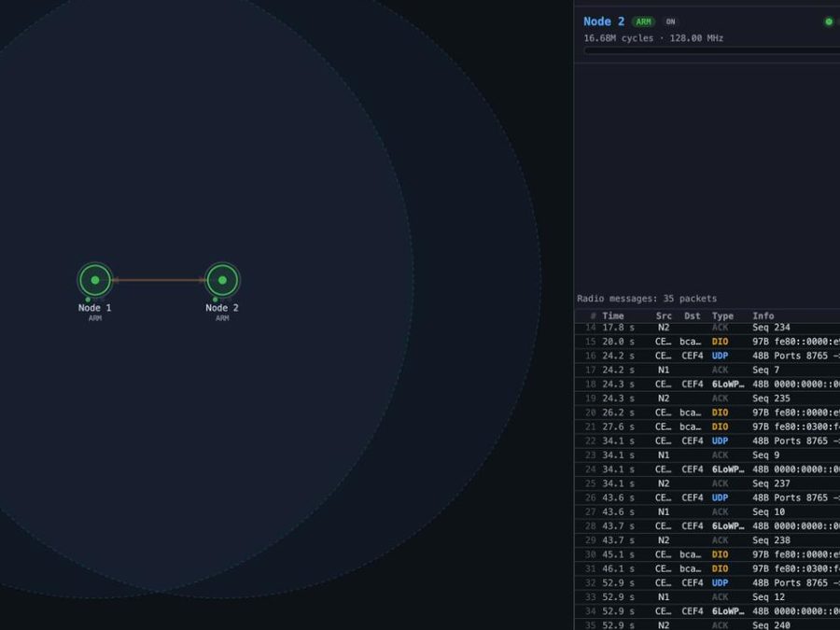
Task: Select UDP packet 32 at 52.9 s
Action: point(707,582)
